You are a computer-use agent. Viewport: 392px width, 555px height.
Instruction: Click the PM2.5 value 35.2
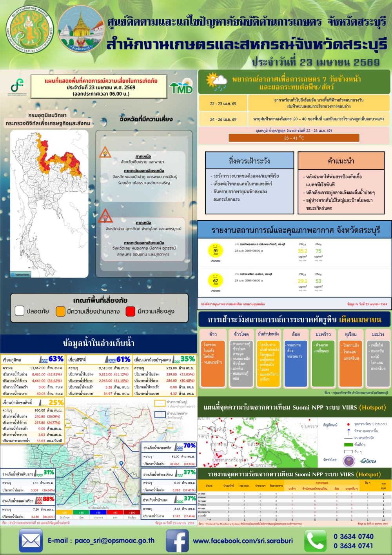click(x=302, y=251)
